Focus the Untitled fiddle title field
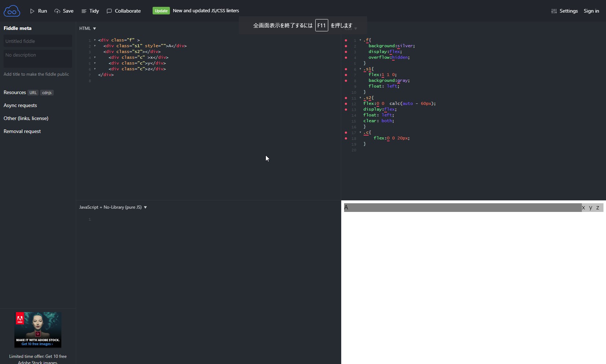606x364 pixels. (x=38, y=41)
